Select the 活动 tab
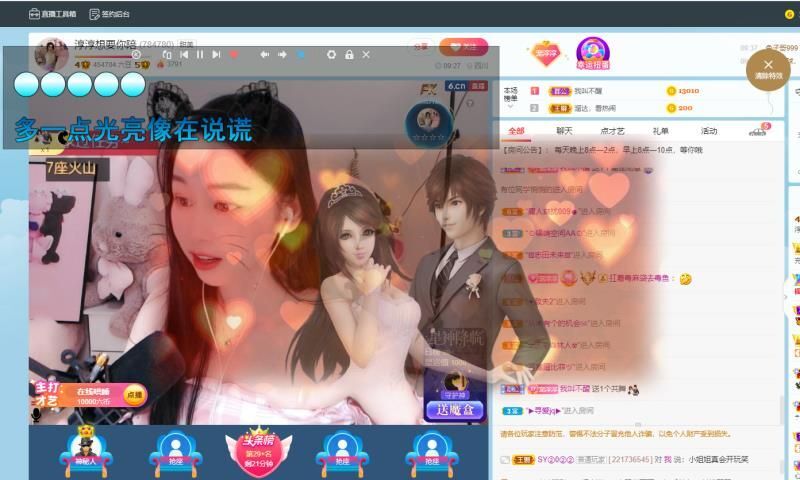800x480 pixels. point(709,131)
